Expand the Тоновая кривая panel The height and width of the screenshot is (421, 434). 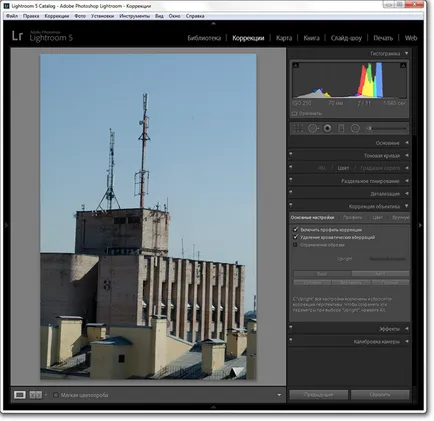407,155
